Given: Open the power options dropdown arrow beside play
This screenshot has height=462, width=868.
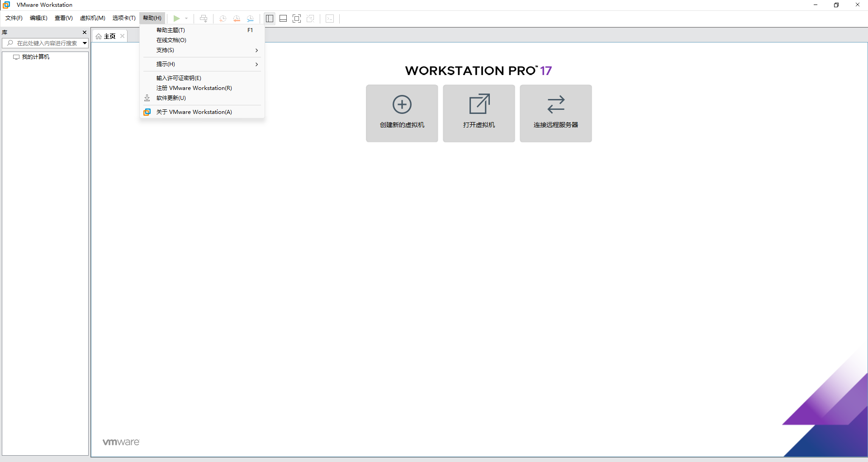Looking at the screenshot, I should point(186,19).
